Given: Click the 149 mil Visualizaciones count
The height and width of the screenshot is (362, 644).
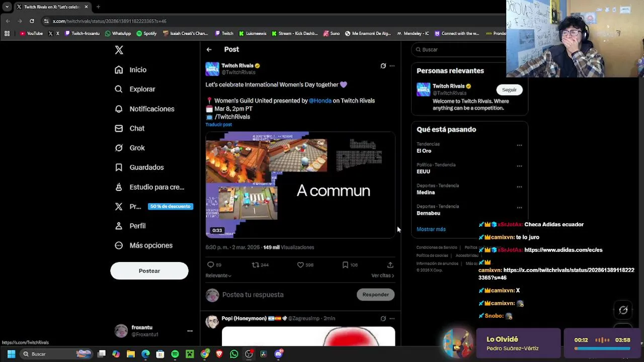Looking at the screenshot, I should coord(288,247).
